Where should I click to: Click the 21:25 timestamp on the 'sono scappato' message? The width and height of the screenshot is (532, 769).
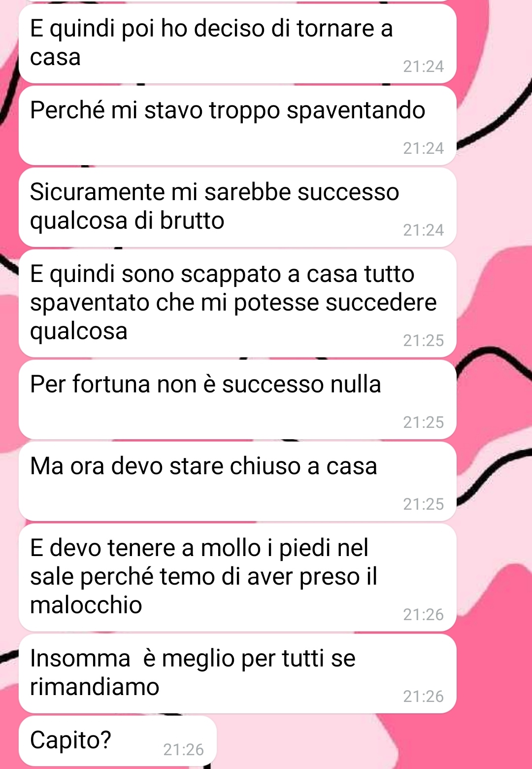[423, 341]
